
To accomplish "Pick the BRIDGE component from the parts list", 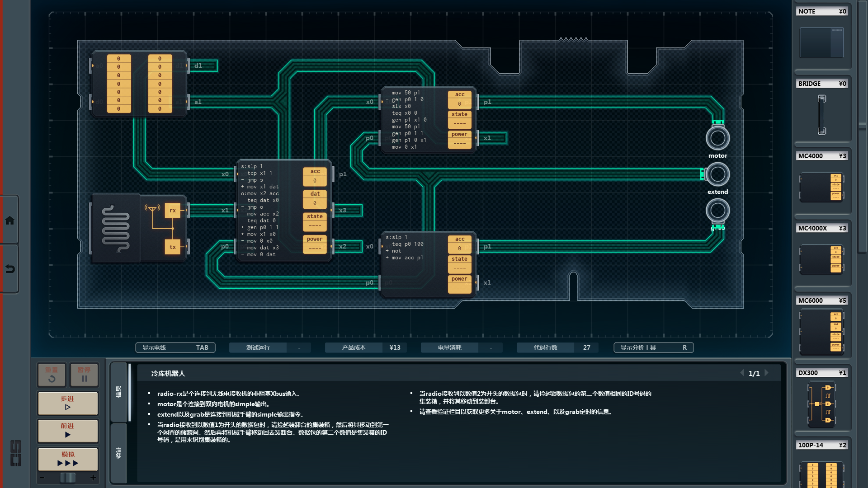I will [821, 114].
